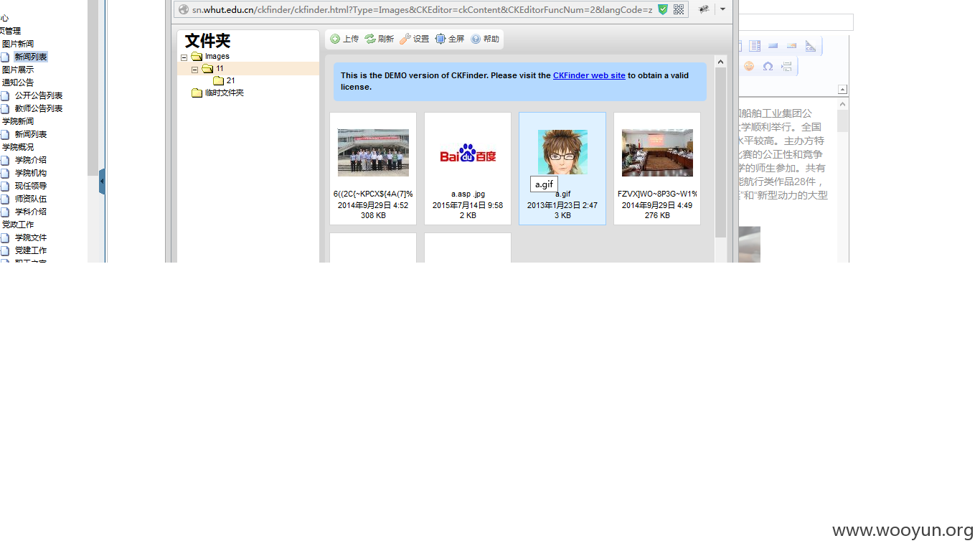The height and width of the screenshot is (551, 980).
Task: Open 学院文件 in the sidebar
Action: (x=31, y=237)
